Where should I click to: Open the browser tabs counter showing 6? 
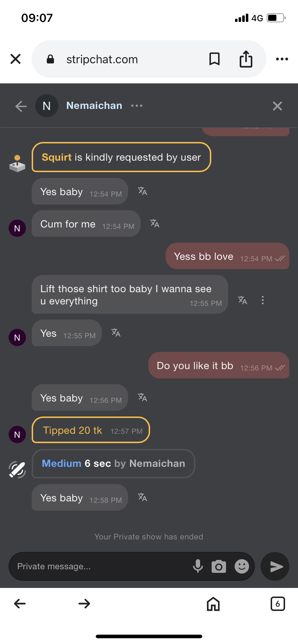(x=277, y=604)
